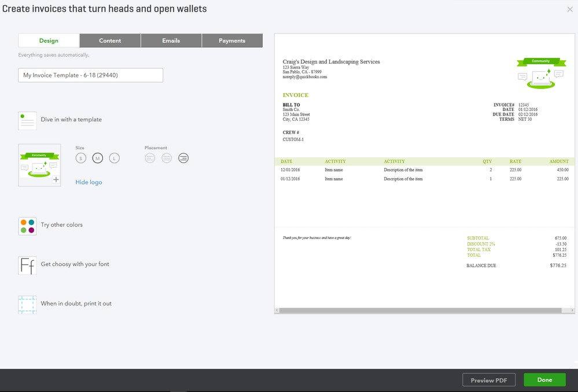The image size is (578, 392).
Task: Click the color palette dots icon
Action: (x=27, y=225)
